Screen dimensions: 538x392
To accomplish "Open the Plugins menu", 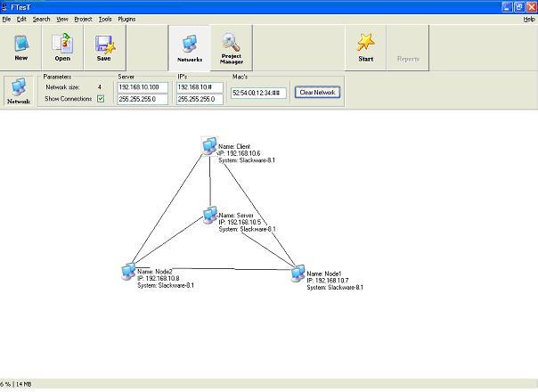I will (126, 19).
